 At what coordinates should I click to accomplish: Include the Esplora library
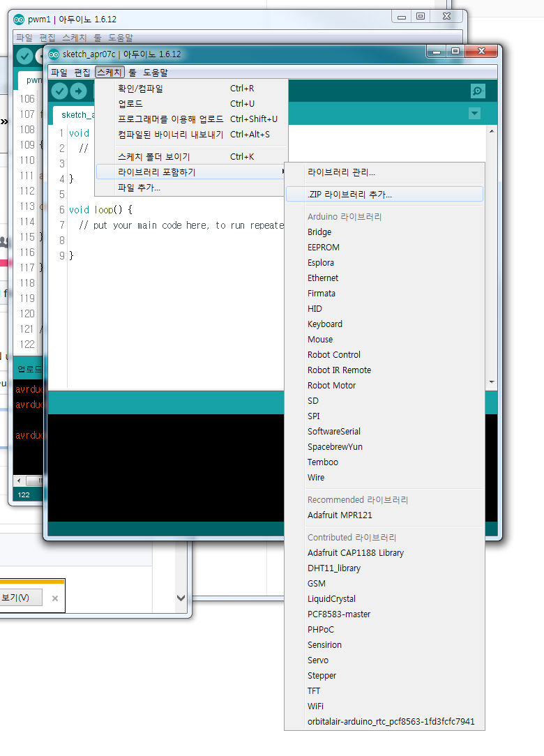[384, 263]
